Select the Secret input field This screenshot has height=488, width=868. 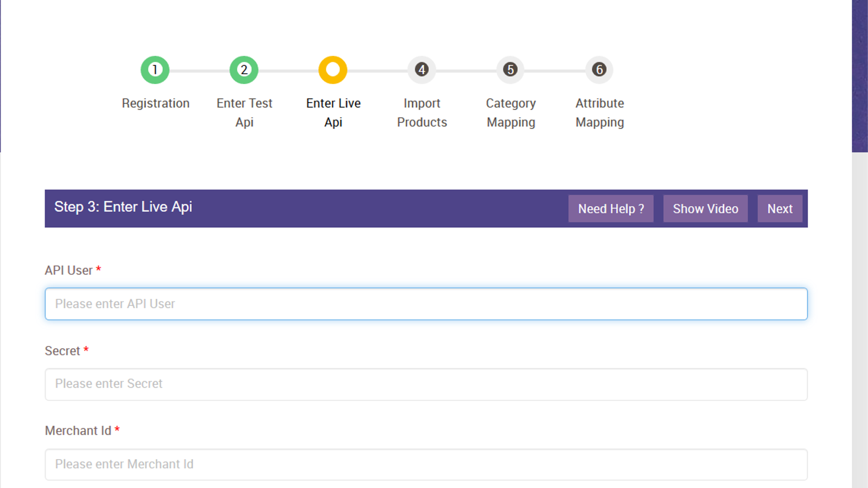[x=426, y=384]
